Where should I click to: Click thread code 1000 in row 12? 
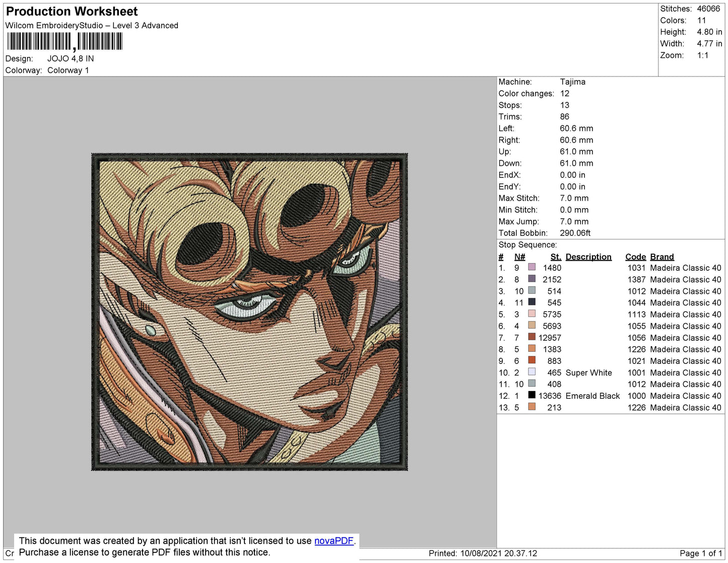coord(636,396)
